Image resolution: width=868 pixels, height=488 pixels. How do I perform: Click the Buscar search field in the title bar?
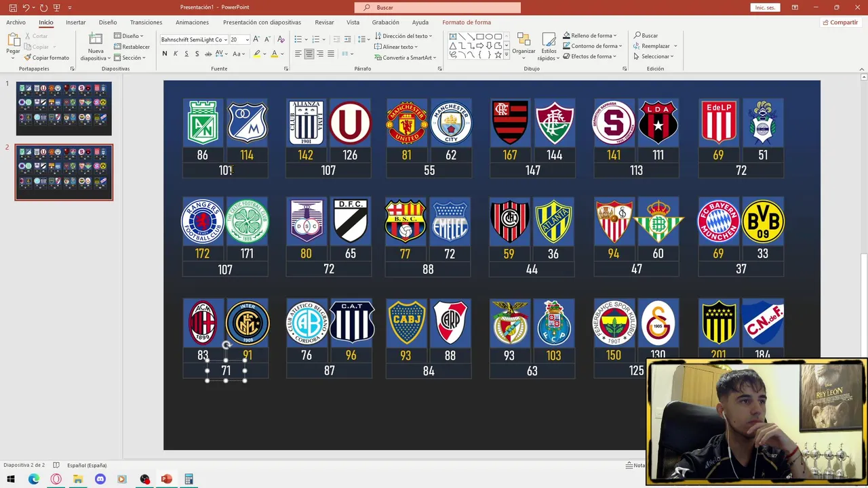tap(437, 7)
